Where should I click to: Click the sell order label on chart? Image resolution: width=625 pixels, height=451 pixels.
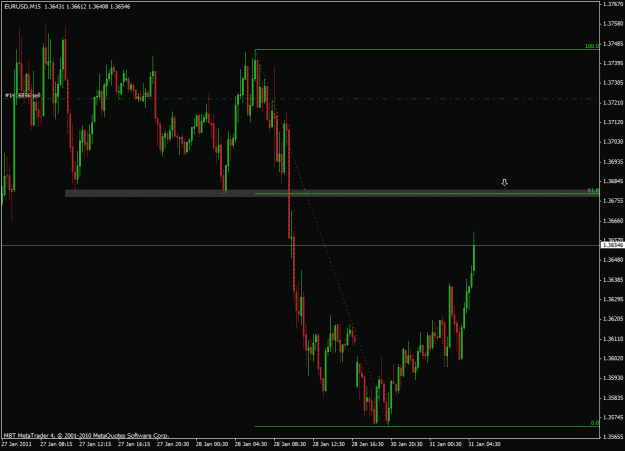click(x=23, y=96)
